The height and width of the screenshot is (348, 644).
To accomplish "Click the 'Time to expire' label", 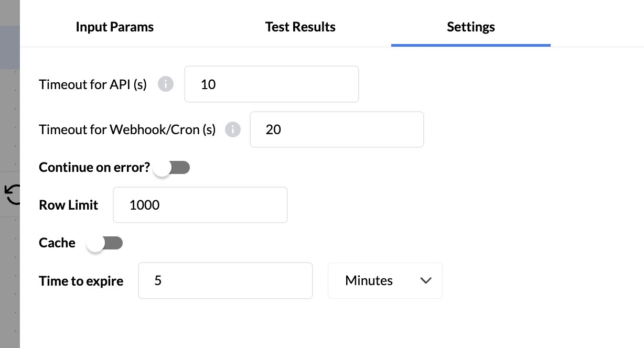I will point(81,281).
